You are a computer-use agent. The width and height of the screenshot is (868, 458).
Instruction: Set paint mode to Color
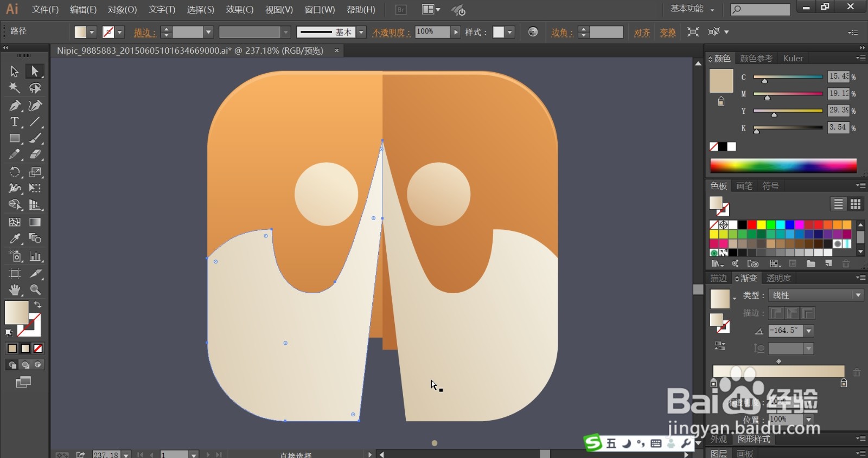(12, 349)
